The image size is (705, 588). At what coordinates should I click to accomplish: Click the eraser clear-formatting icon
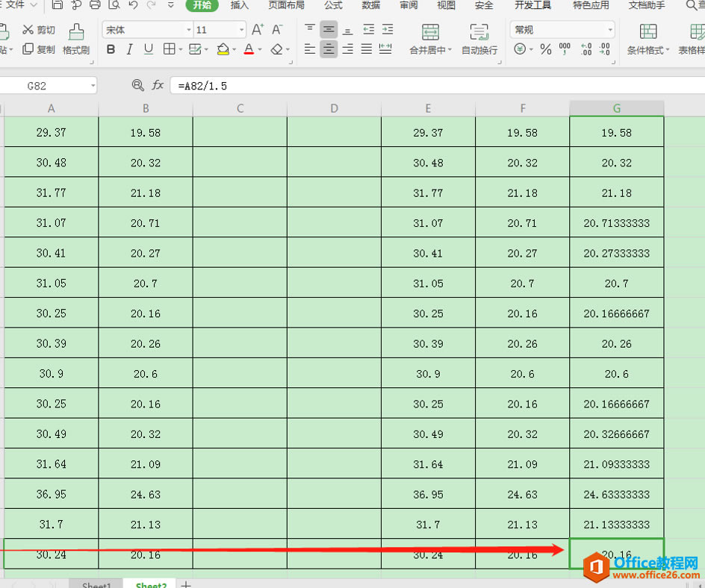click(x=277, y=49)
